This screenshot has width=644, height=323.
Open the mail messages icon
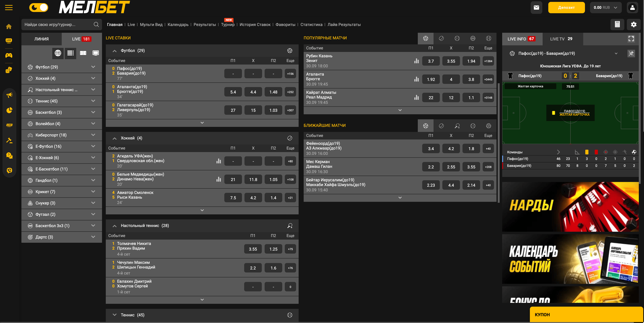click(536, 8)
